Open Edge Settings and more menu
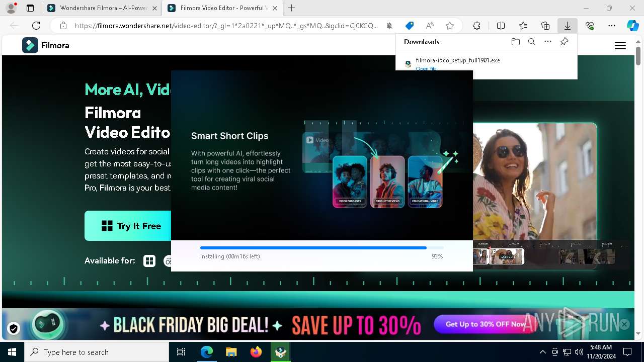644x362 pixels. (612, 26)
